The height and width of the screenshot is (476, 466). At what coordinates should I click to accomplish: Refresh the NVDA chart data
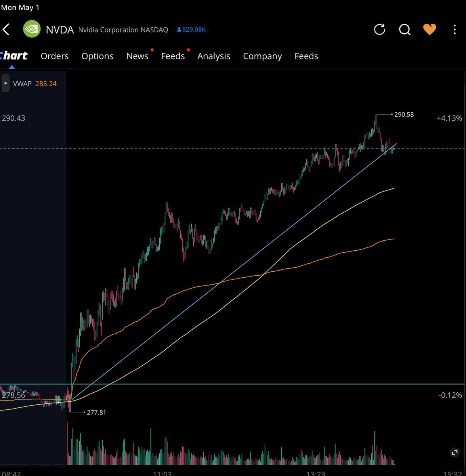coord(380,29)
